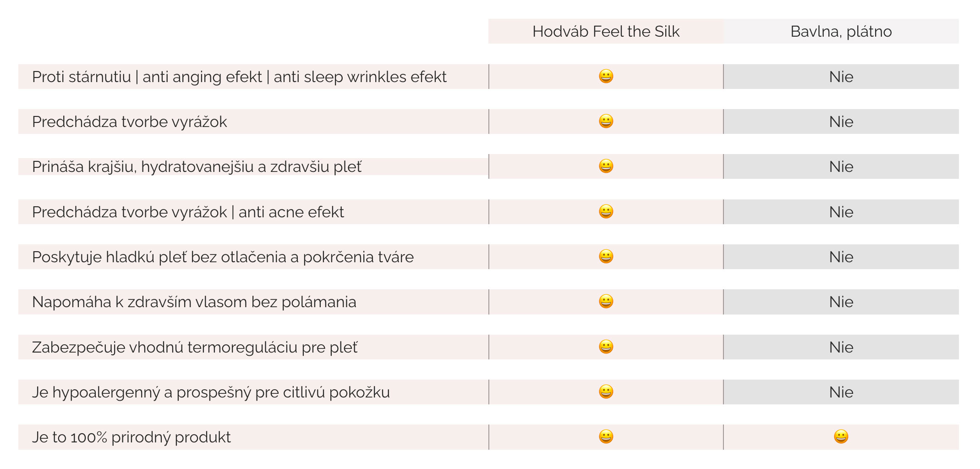Click Nie in the hypoalergenný row
This screenshot has height=469, width=980.
[x=841, y=392]
